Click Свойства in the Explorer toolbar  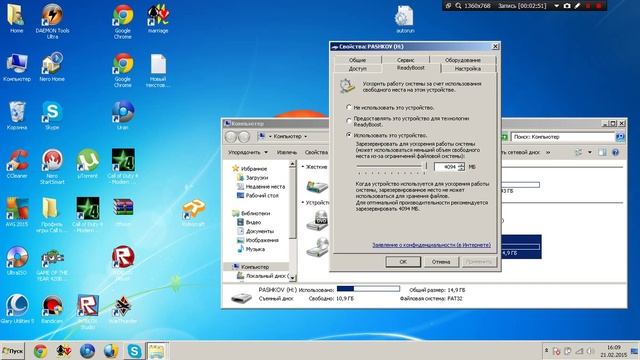(x=316, y=152)
